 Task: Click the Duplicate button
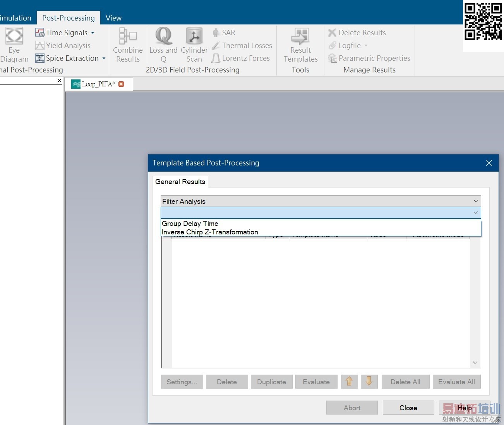click(x=271, y=382)
